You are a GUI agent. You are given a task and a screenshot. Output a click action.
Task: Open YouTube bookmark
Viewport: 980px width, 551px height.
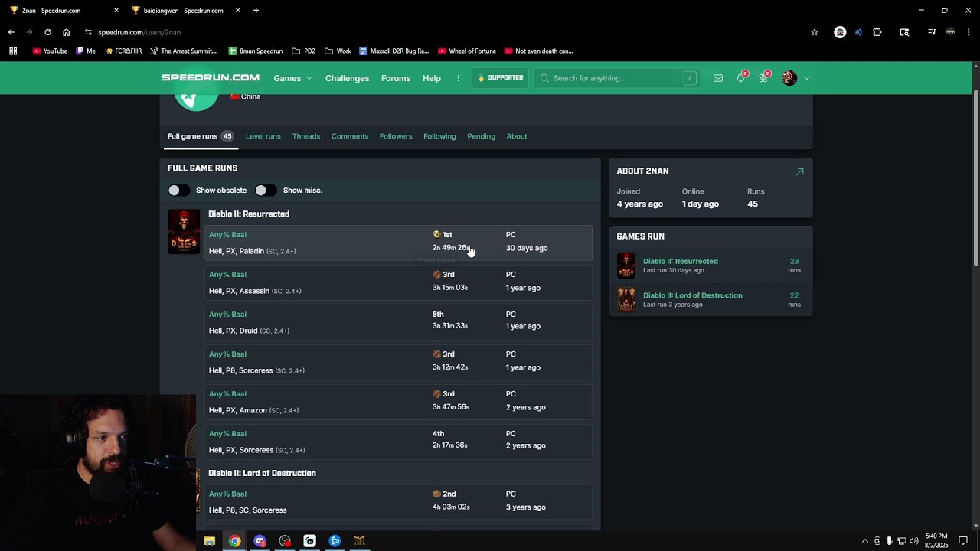point(50,51)
